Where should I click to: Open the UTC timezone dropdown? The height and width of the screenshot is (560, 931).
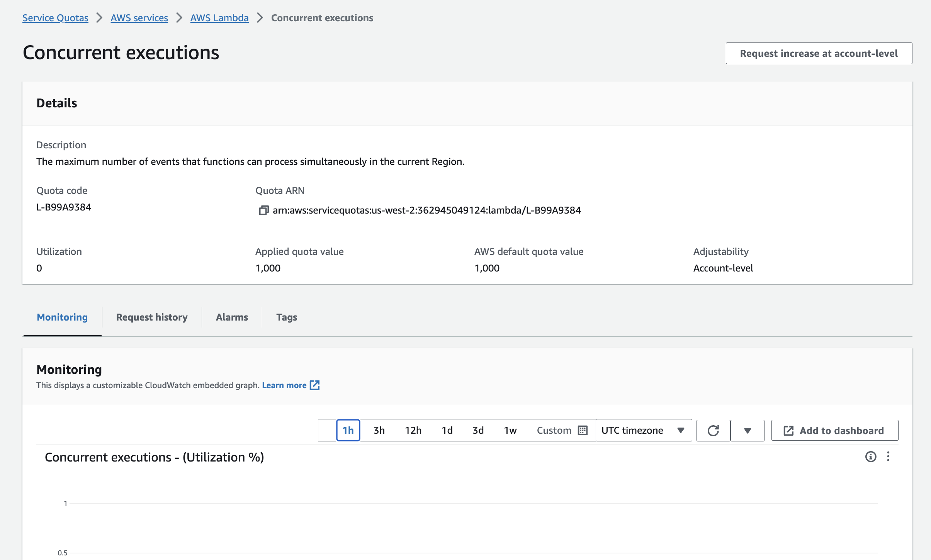[x=642, y=430]
